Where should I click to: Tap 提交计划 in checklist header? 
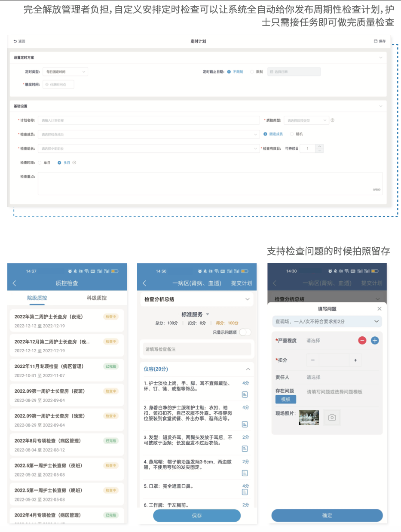click(x=242, y=283)
